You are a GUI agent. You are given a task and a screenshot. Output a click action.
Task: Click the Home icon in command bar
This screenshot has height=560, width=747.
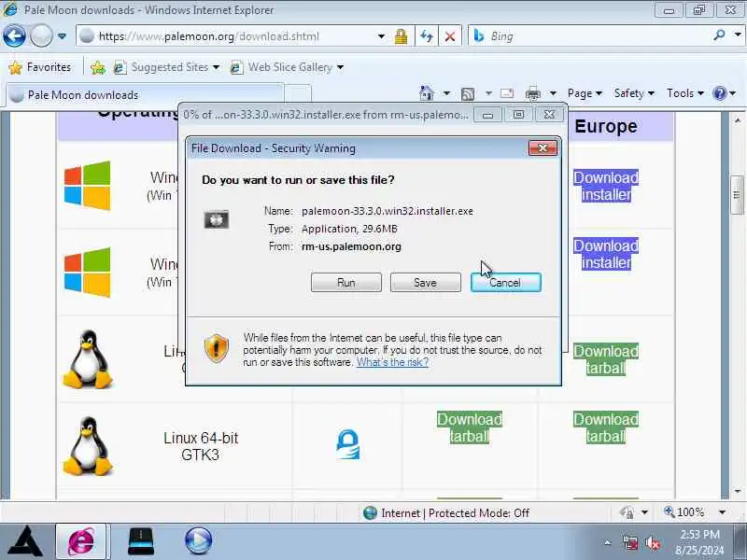[427, 93]
